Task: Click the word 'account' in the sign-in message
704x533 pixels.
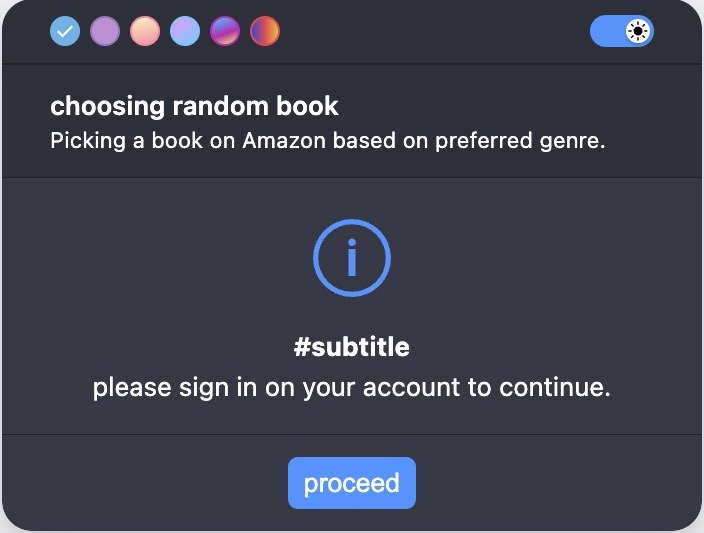Action: coord(412,387)
